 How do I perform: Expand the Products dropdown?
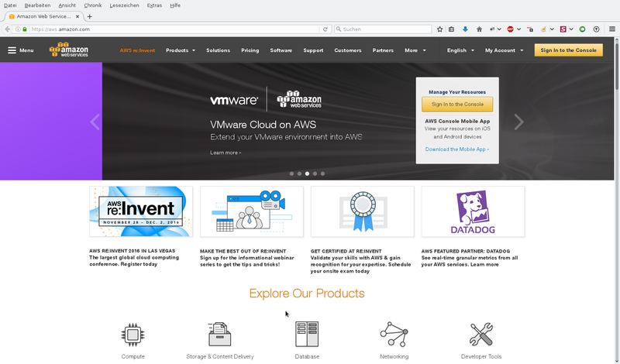pyautogui.click(x=181, y=50)
